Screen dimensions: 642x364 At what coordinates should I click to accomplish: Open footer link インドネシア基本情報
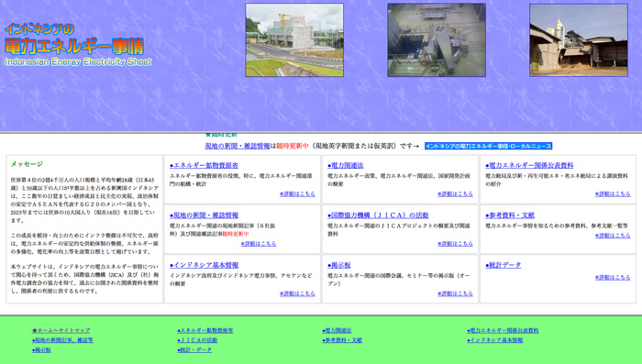click(494, 340)
